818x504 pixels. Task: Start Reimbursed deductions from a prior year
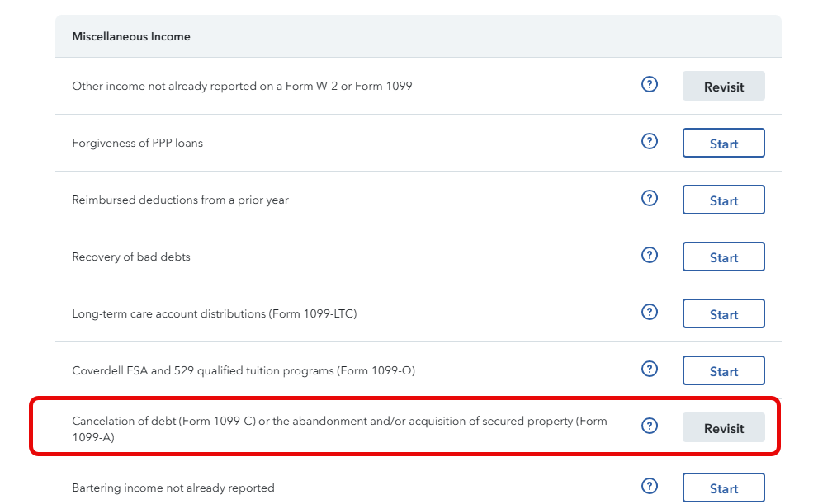724,200
